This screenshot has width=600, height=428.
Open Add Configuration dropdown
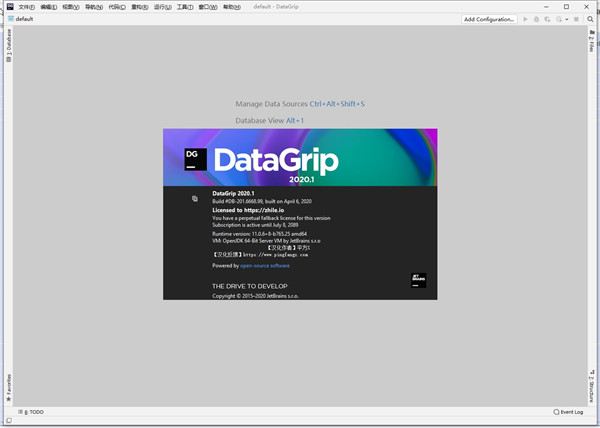[x=489, y=19]
